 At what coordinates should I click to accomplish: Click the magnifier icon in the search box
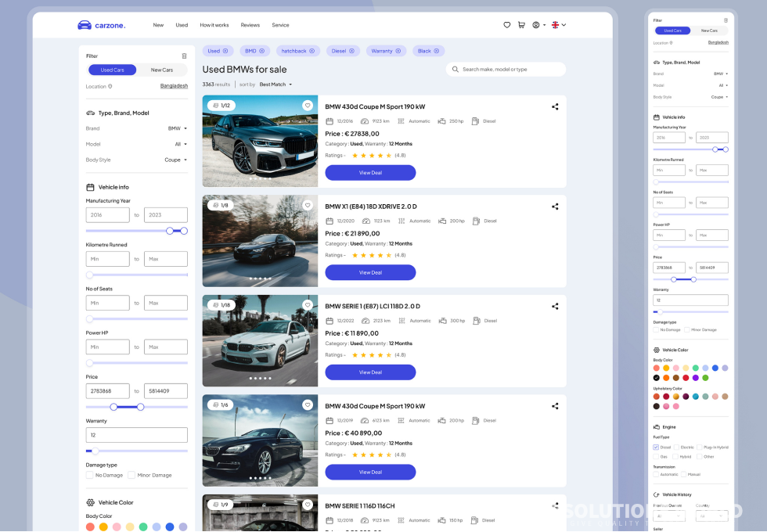point(455,70)
